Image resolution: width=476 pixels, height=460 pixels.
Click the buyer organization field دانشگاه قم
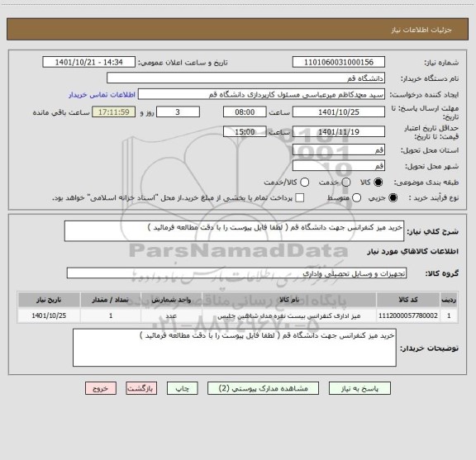[245, 78]
